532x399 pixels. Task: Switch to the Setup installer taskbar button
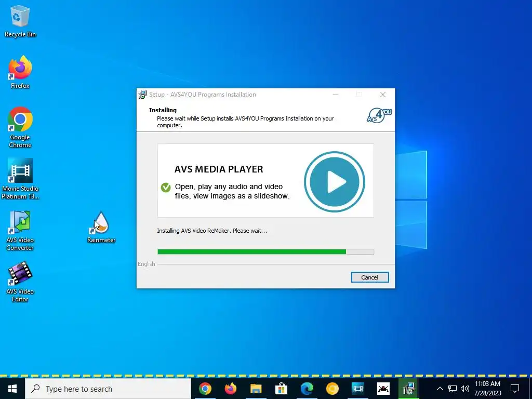408,389
